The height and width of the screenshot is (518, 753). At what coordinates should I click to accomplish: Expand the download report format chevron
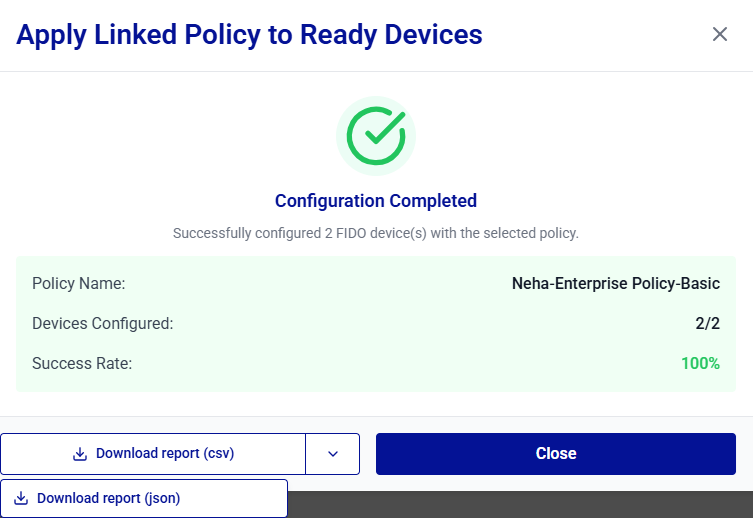[332, 454]
